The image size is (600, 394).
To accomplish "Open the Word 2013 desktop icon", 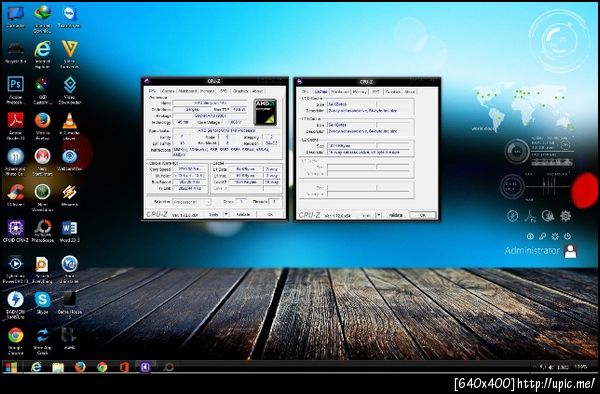I will coord(69,231).
